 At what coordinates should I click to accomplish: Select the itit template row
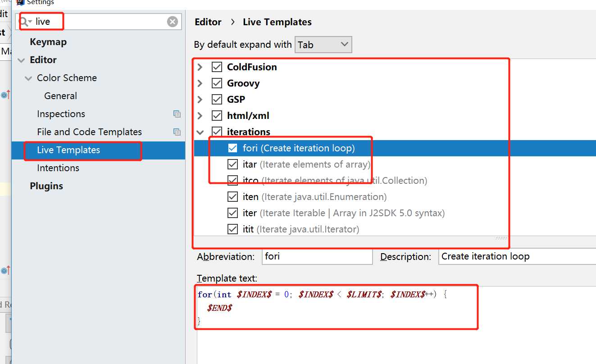[395, 229]
